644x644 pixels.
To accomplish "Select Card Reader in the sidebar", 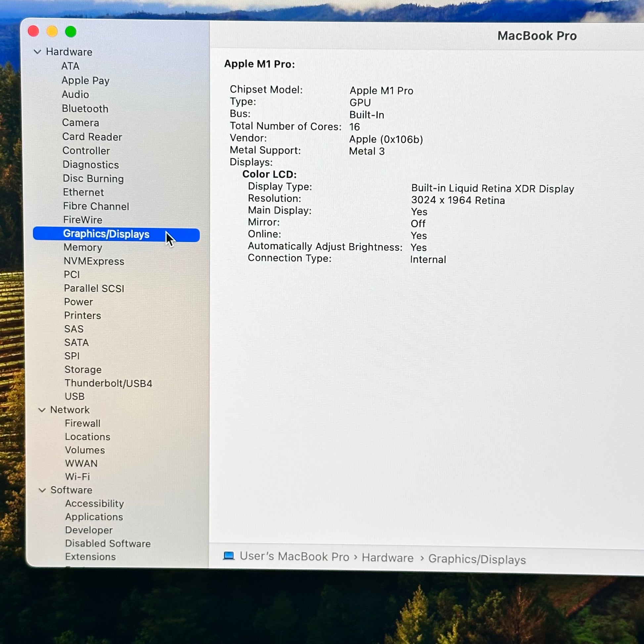I will coord(92,137).
